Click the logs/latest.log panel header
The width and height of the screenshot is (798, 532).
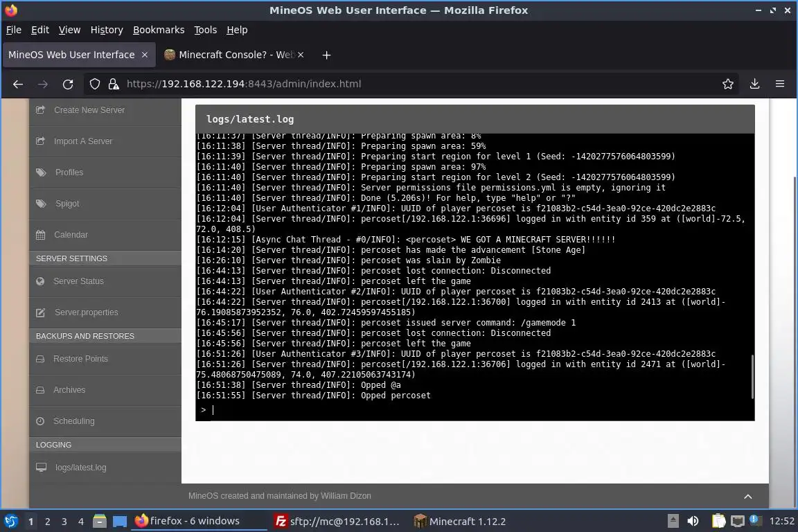pyautogui.click(x=475, y=119)
